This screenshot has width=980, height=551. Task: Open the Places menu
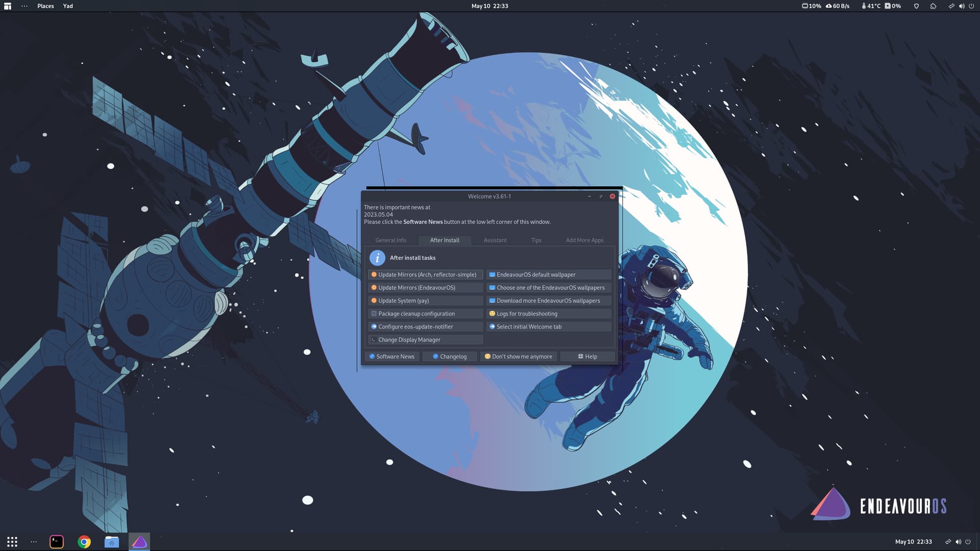click(45, 6)
